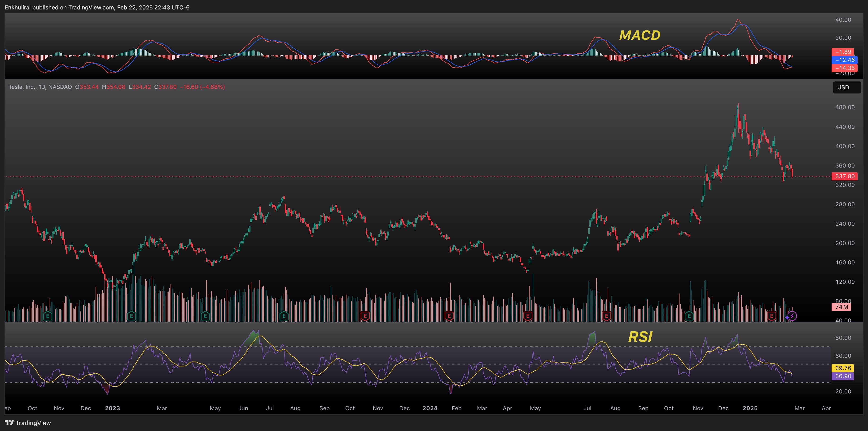Click the 2025 year label on time axis

coord(750,408)
